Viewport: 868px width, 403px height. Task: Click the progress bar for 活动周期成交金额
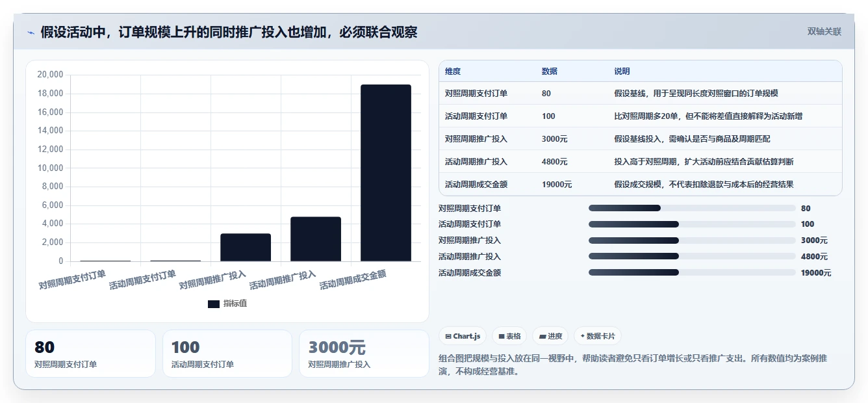[692, 273]
